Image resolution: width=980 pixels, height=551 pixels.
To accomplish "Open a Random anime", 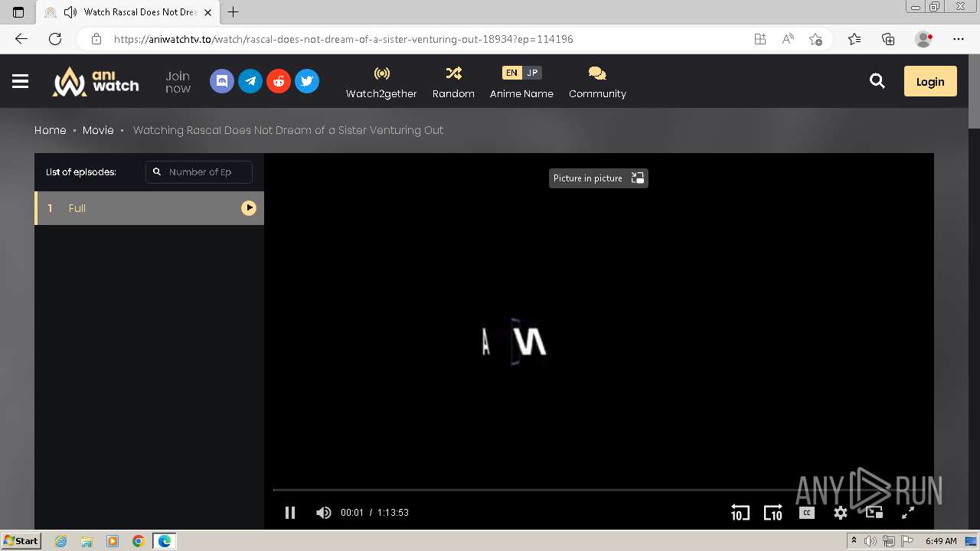I will [453, 82].
